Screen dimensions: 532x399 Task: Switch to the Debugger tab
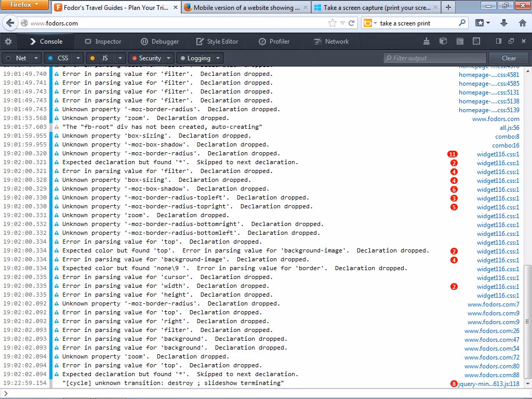coord(159,42)
